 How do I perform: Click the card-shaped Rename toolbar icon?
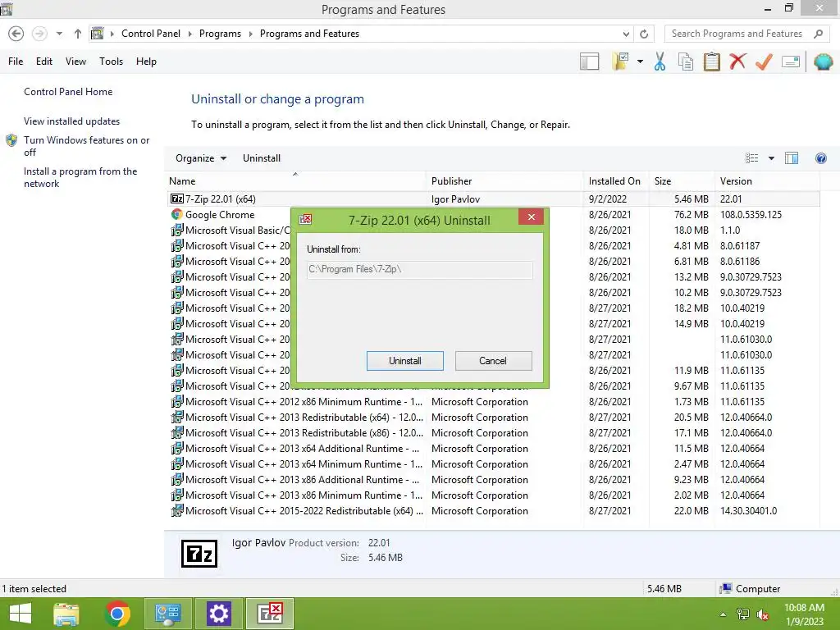[x=791, y=62]
